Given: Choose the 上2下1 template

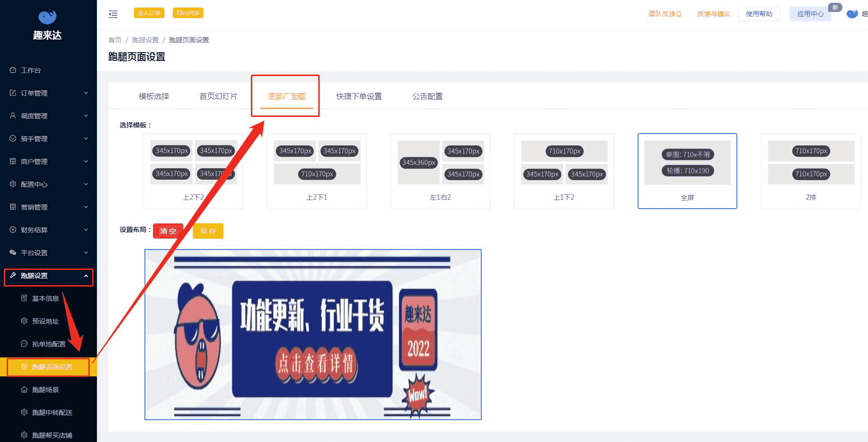Looking at the screenshot, I should pos(317,171).
